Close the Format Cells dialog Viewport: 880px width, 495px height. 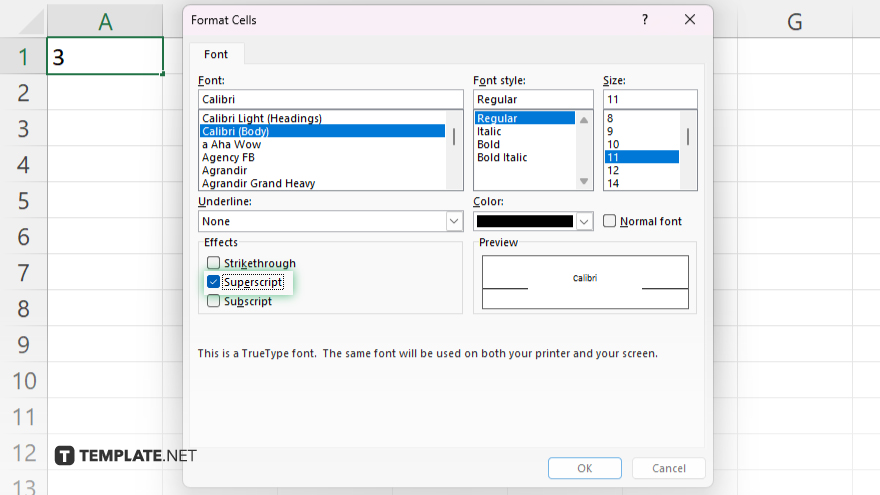coord(689,20)
